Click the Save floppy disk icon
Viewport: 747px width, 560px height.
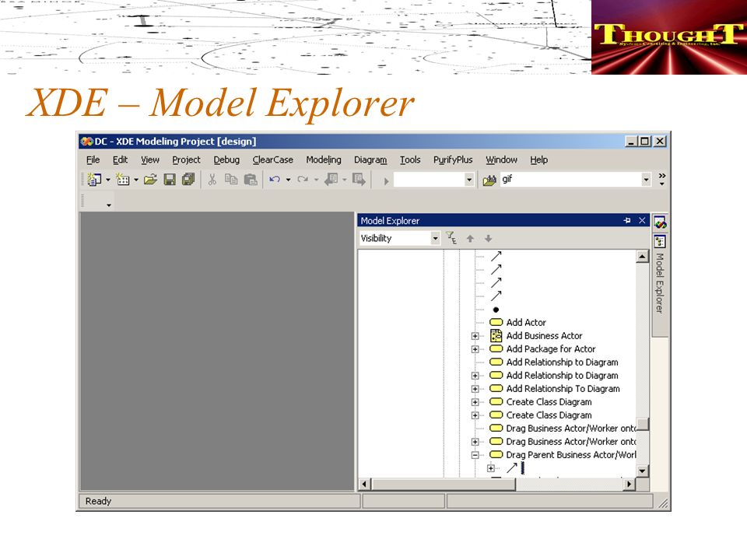(170, 180)
